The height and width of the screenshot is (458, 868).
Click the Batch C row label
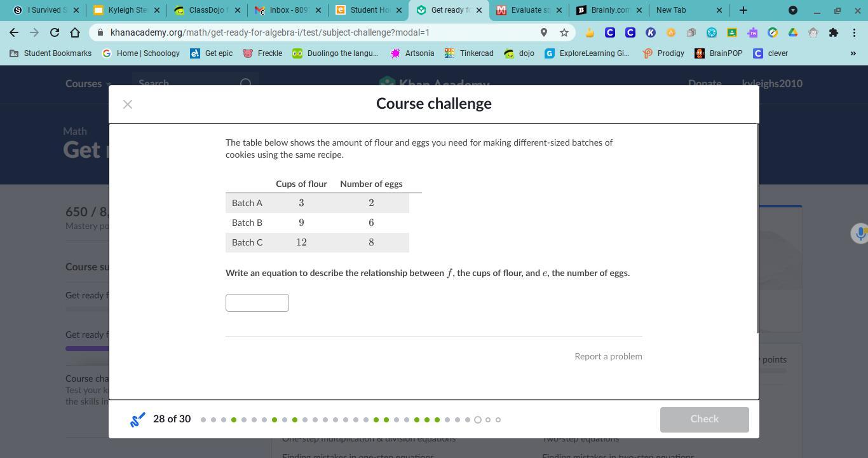(247, 242)
